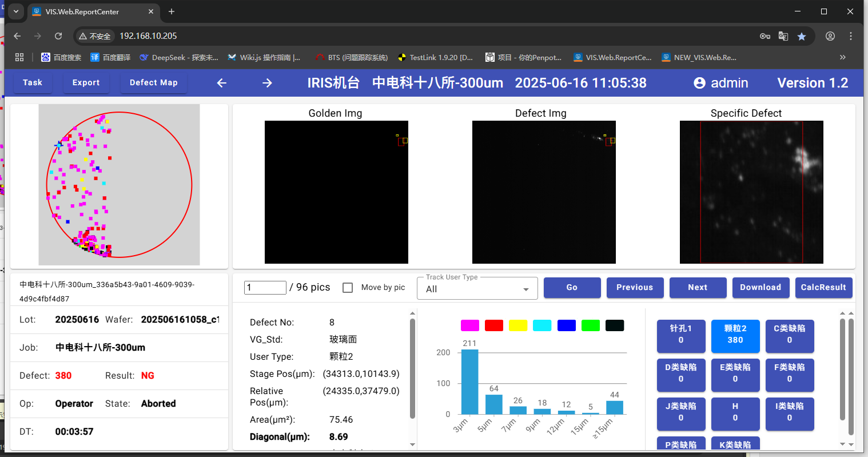Open the browser tab search dropdown

16,11
